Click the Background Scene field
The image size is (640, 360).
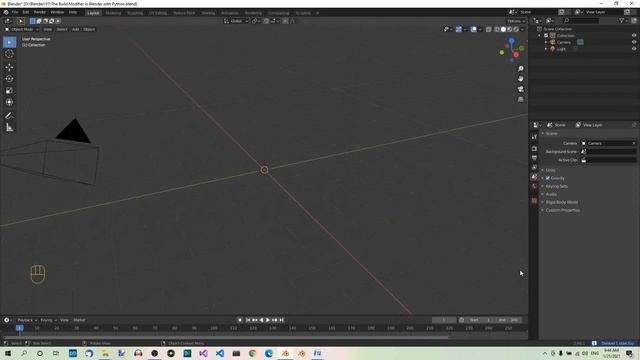tap(609, 151)
